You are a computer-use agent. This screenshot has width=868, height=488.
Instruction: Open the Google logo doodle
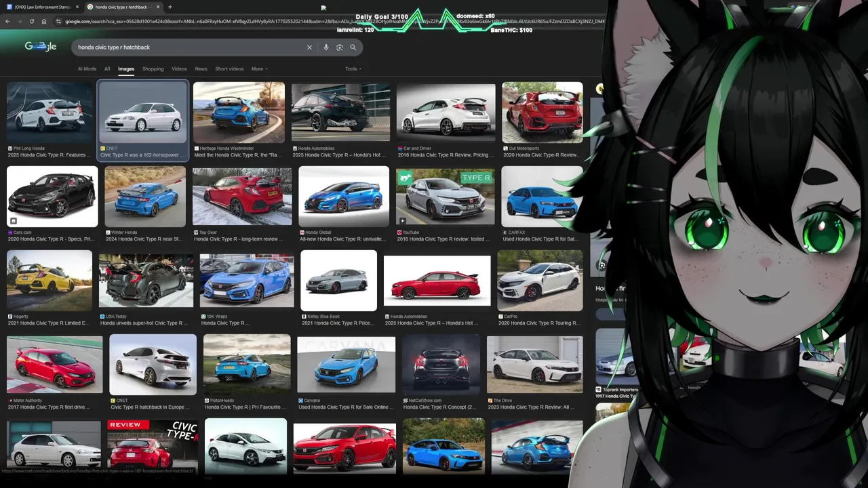point(40,47)
